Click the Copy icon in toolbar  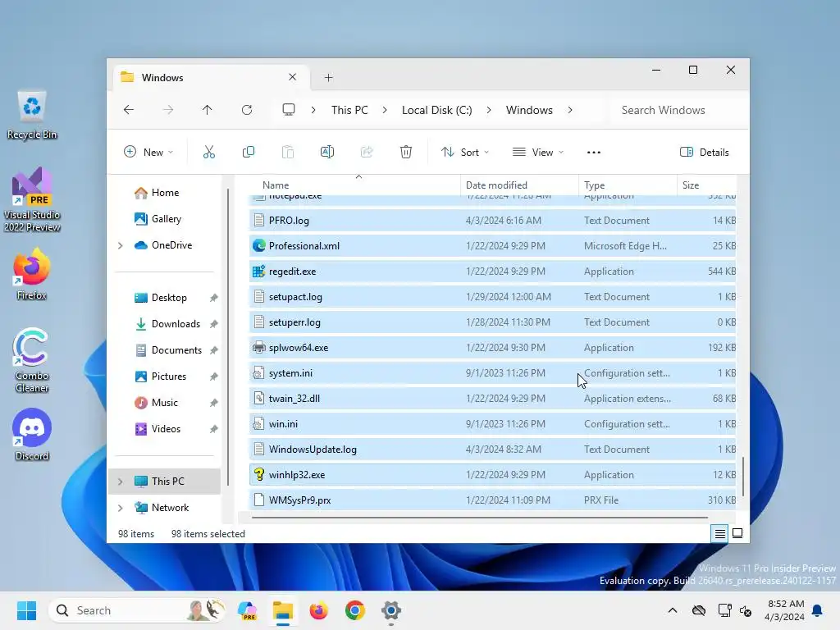point(248,152)
